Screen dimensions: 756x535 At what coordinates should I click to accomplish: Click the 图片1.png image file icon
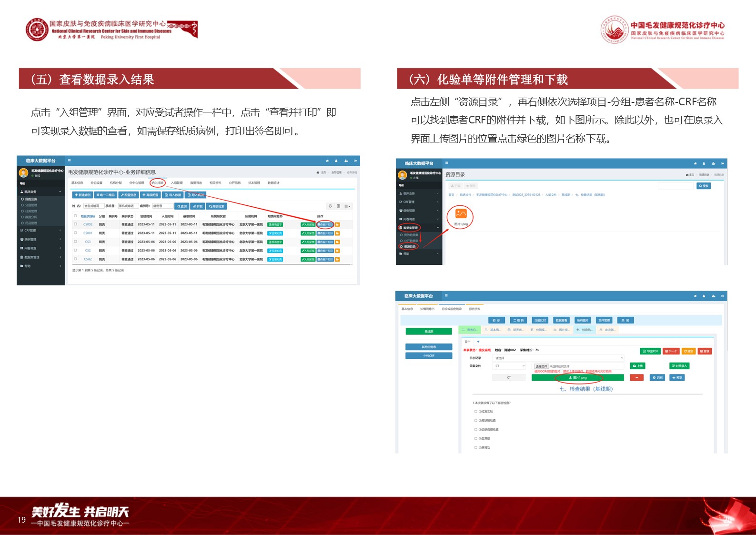(461, 214)
